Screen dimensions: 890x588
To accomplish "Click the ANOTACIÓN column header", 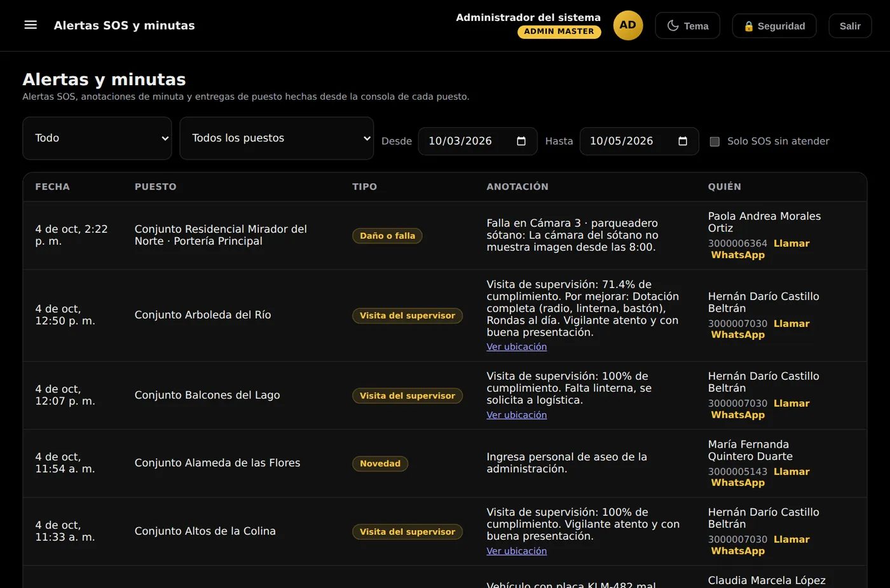I will click(x=517, y=187).
